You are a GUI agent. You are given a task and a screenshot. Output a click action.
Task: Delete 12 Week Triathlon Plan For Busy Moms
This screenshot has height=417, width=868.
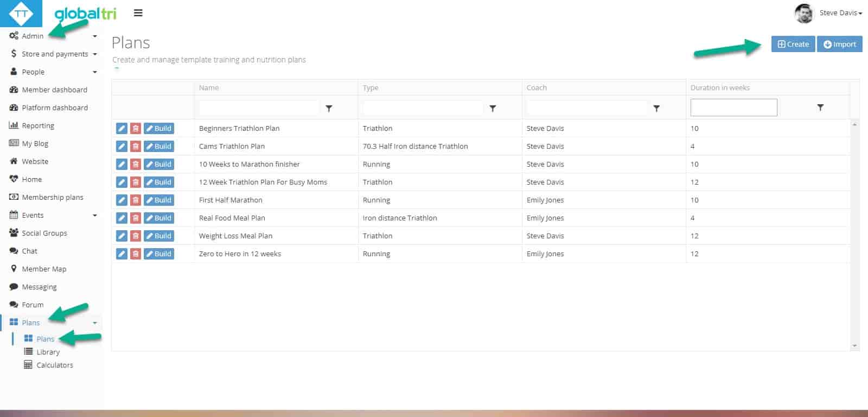(136, 182)
